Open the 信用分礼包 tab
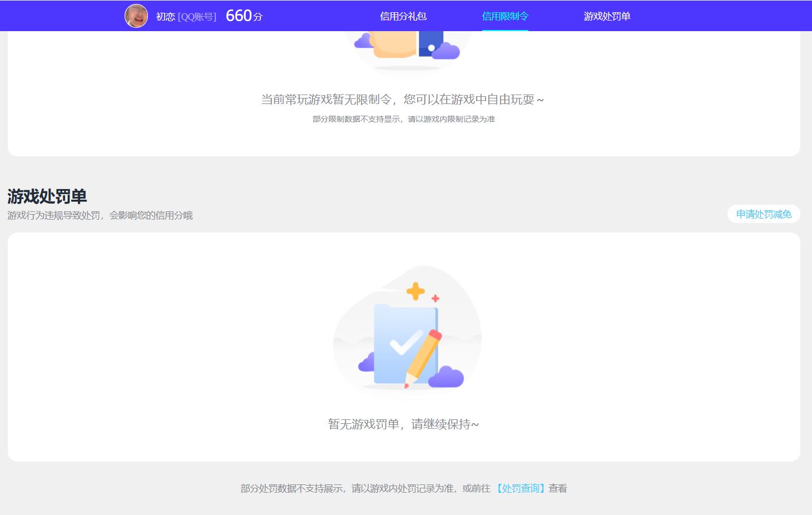812x515 pixels. tap(403, 16)
